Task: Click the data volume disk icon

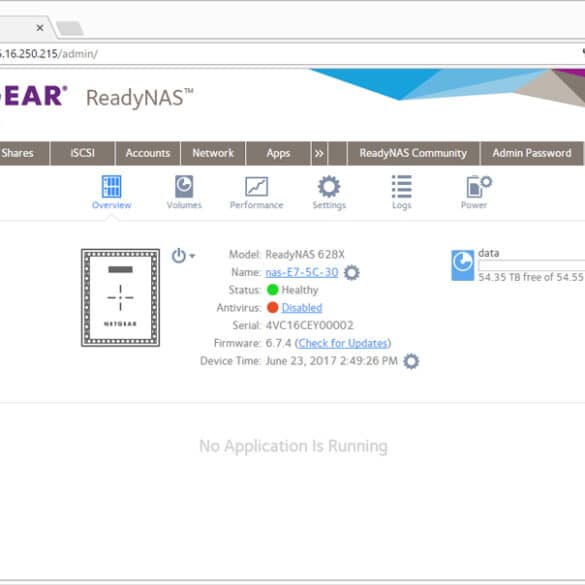Action: click(x=463, y=265)
